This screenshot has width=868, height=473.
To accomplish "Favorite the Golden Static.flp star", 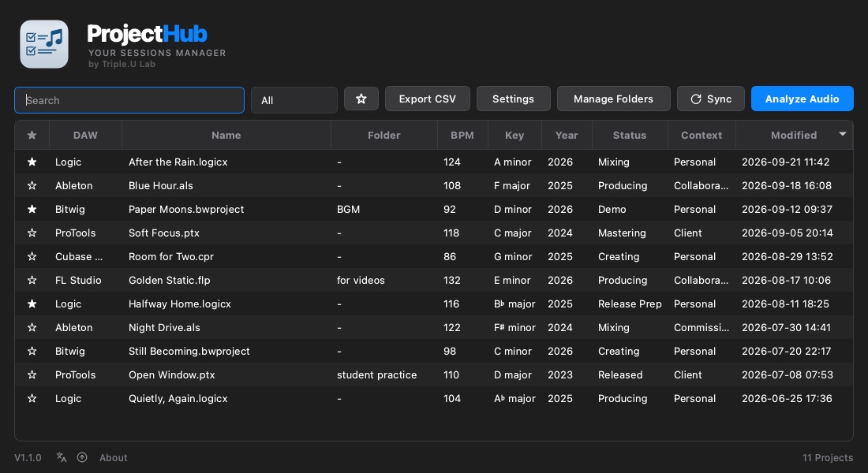I will pyautogui.click(x=32, y=281).
